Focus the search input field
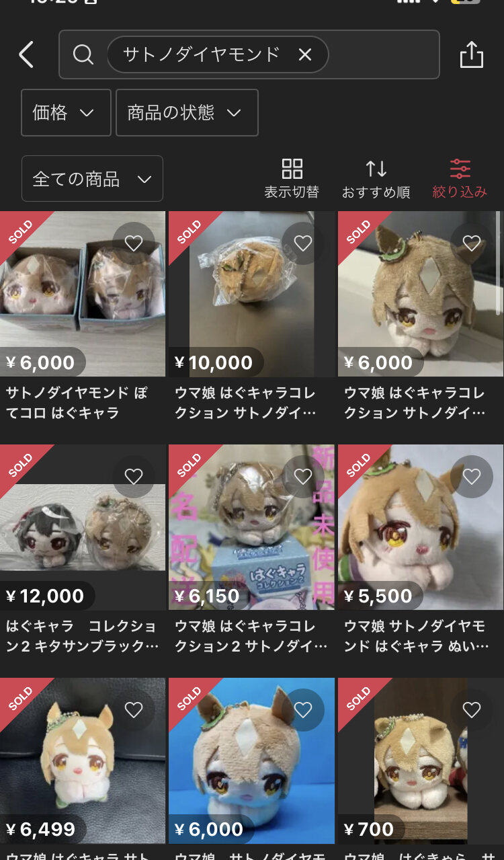 (x=249, y=54)
